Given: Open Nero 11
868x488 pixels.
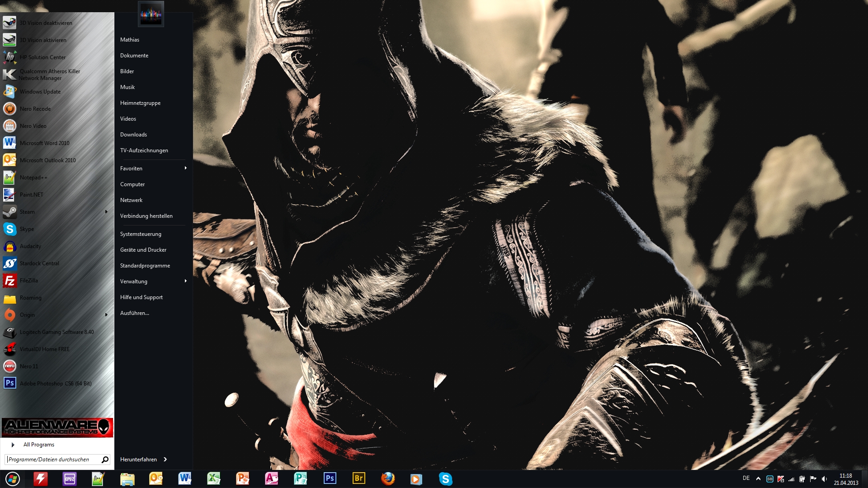Looking at the screenshot, I should tap(57, 366).
